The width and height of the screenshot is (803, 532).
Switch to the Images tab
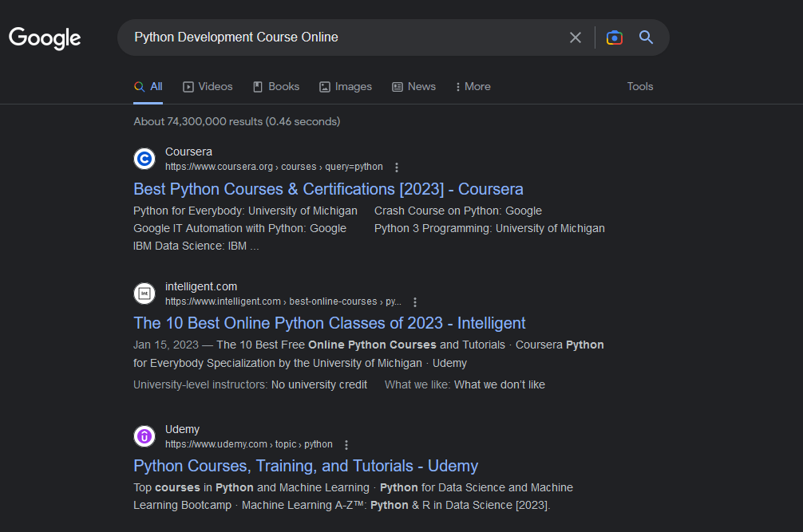coord(346,86)
